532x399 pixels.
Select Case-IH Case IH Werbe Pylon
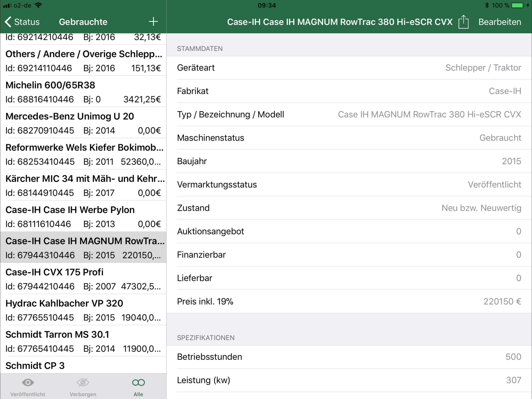point(83,216)
